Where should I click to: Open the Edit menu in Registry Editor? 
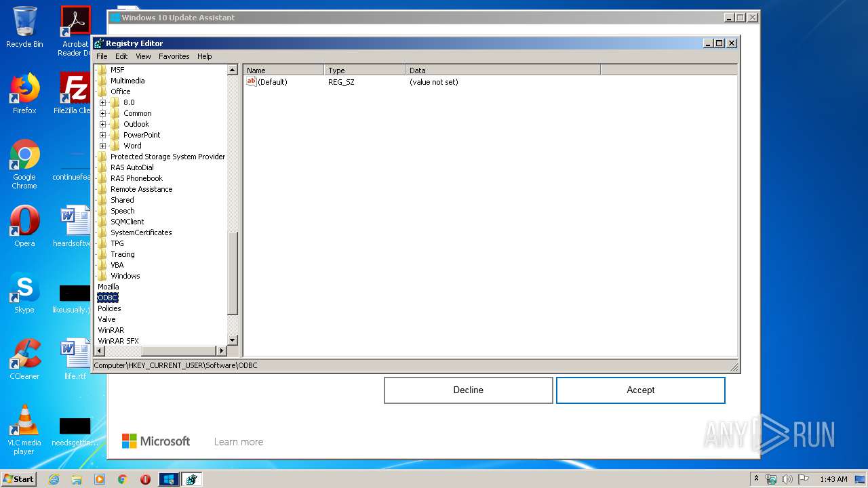121,56
